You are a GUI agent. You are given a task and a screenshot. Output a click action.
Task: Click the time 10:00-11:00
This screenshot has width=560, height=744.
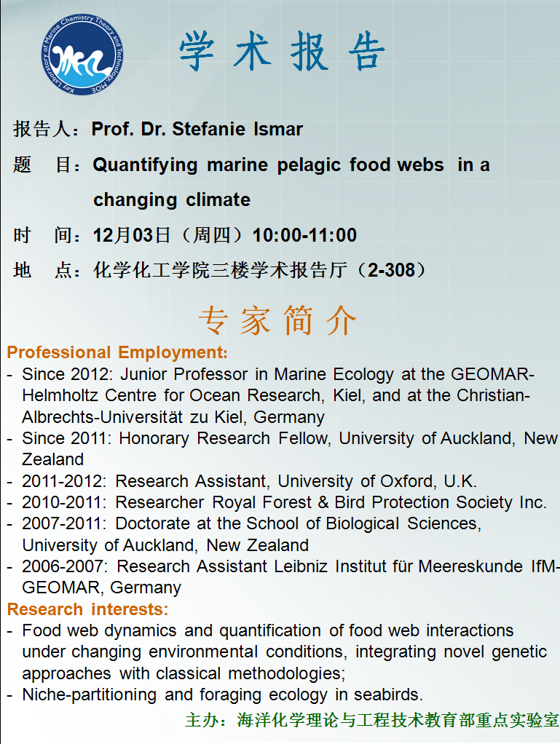(x=304, y=235)
